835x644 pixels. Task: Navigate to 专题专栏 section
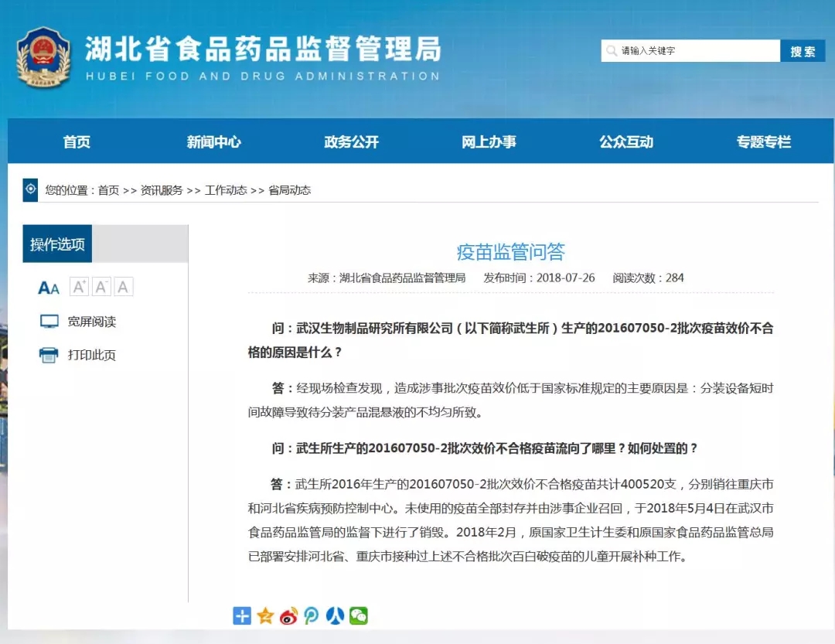coord(764,141)
